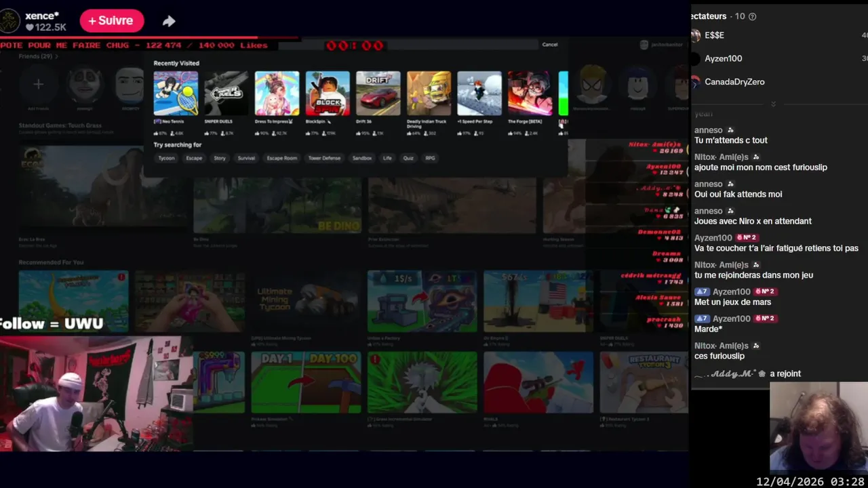Select the Quiz search suggestion chip
Screen dimensions: 868x488
click(x=408, y=158)
